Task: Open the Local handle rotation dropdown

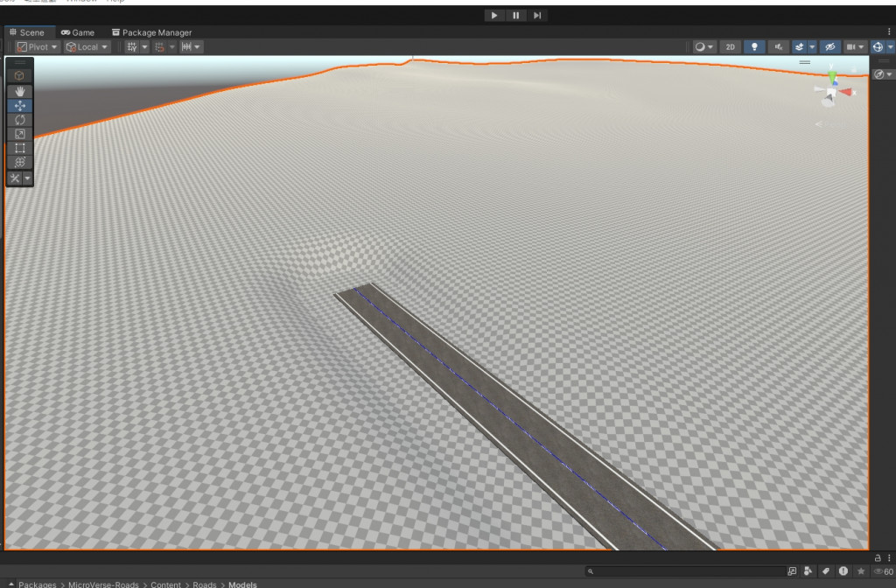Action: point(87,47)
